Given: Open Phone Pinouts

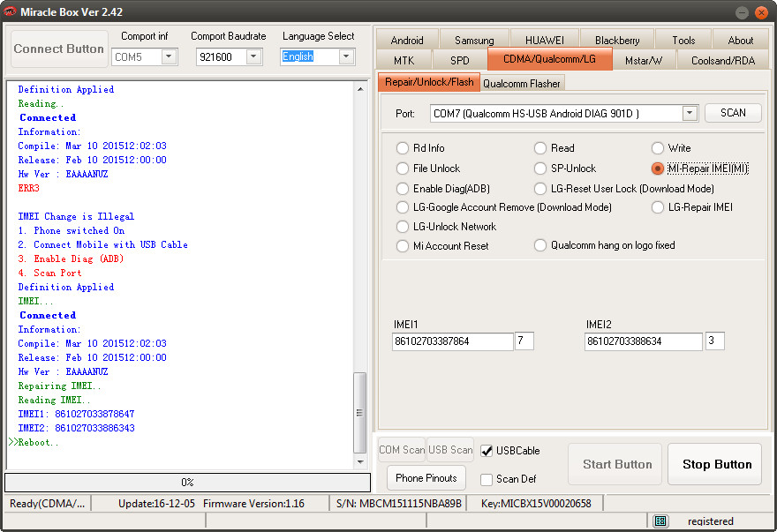Looking at the screenshot, I should coord(426,478).
